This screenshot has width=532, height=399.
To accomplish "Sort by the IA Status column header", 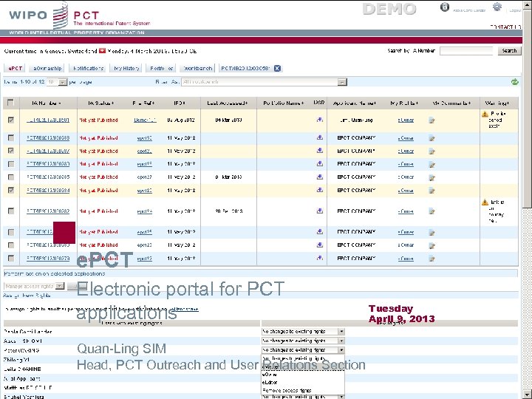I will pyautogui.click(x=100, y=103).
